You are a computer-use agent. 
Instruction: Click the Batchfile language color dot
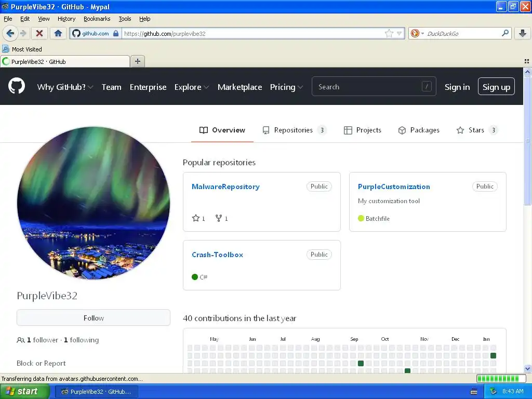click(361, 219)
